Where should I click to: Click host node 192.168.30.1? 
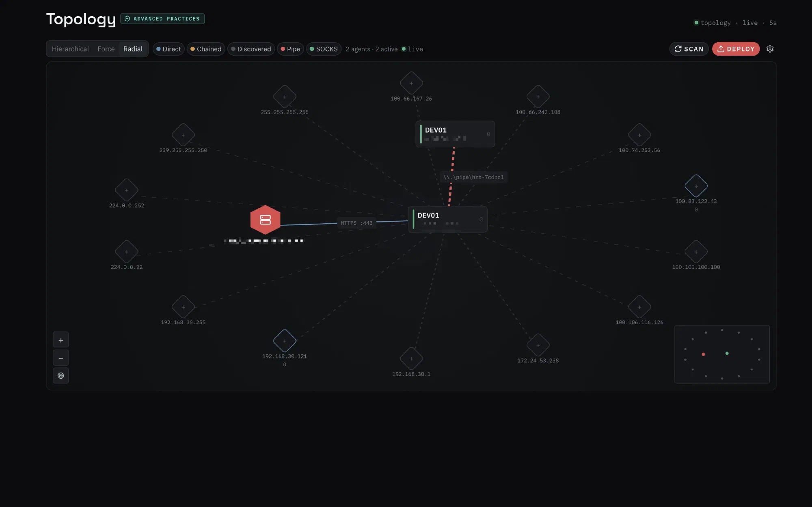(411, 359)
